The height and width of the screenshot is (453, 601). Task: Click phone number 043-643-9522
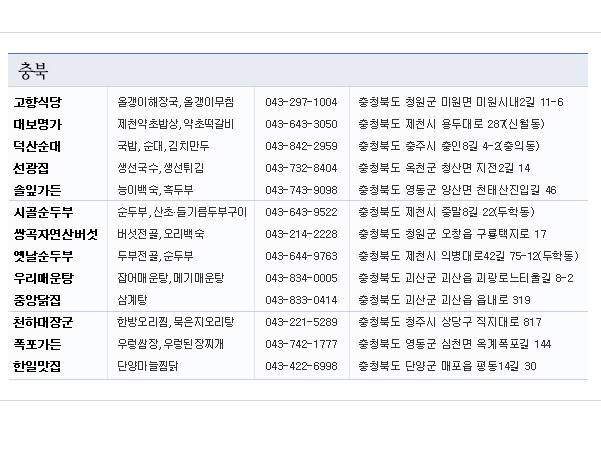pos(301,212)
